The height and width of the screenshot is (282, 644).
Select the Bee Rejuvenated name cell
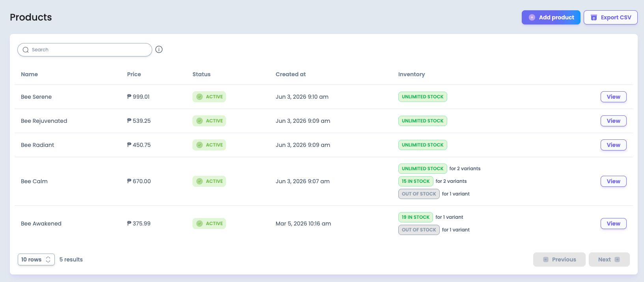click(x=44, y=121)
